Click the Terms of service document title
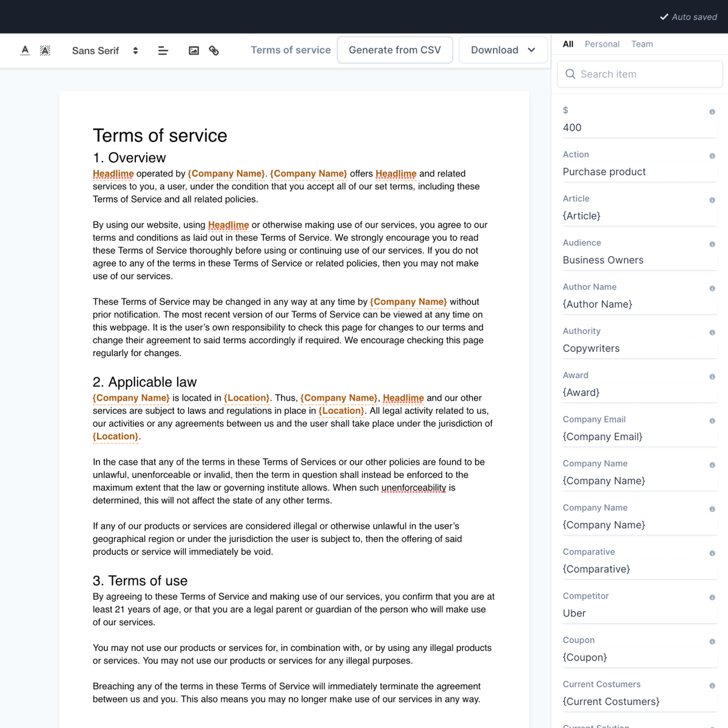 (x=291, y=50)
